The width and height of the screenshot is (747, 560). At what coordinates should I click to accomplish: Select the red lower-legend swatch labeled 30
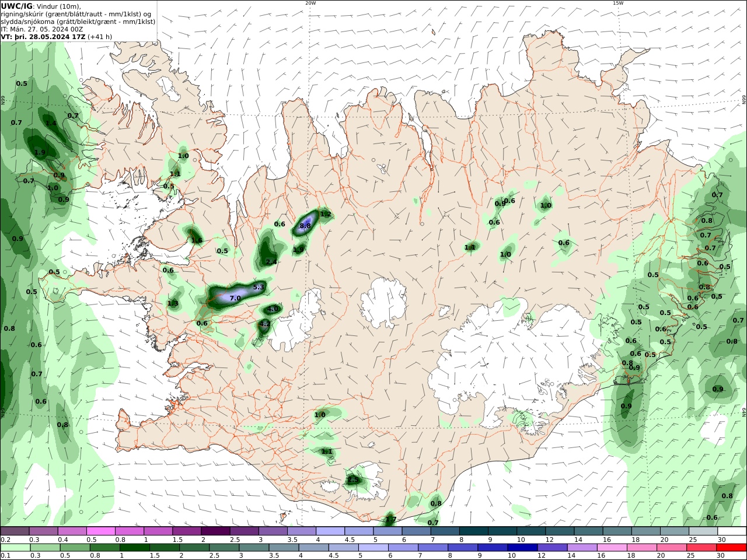click(x=731, y=547)
